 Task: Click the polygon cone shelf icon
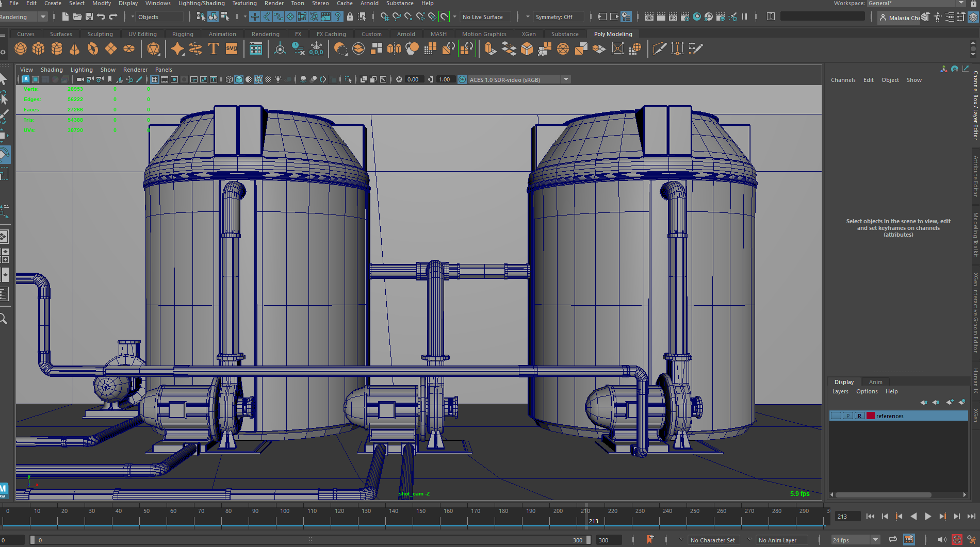75,49
